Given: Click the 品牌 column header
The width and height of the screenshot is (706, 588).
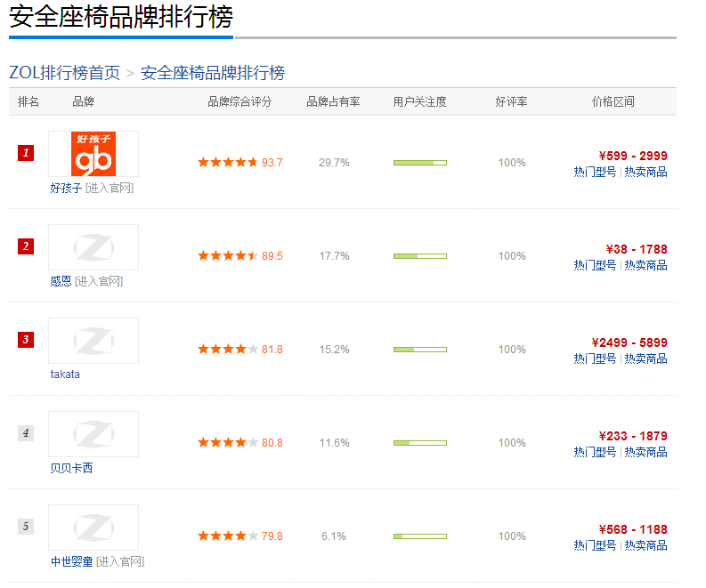Looking at the screenshot, I should [84, 102].
